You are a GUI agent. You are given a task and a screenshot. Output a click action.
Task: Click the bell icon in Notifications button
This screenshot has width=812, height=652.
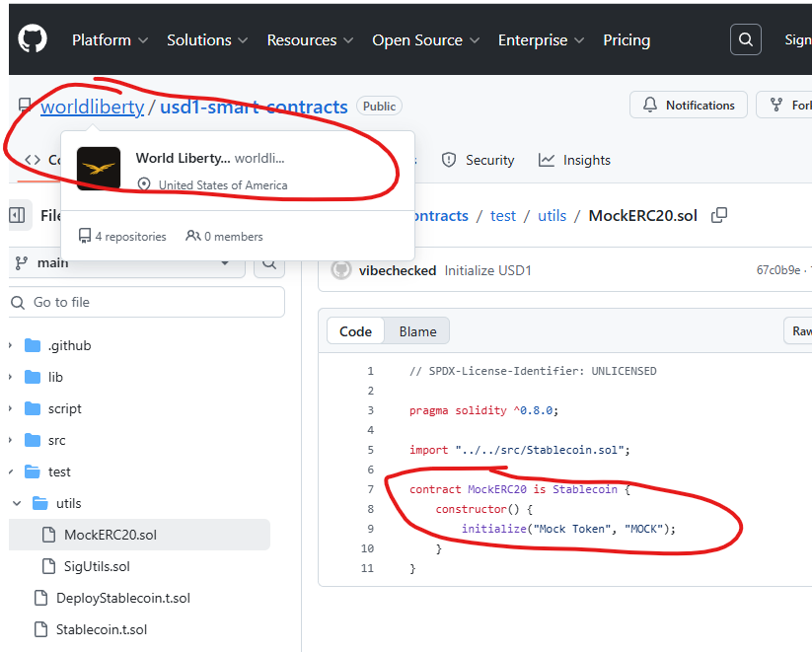650,105
